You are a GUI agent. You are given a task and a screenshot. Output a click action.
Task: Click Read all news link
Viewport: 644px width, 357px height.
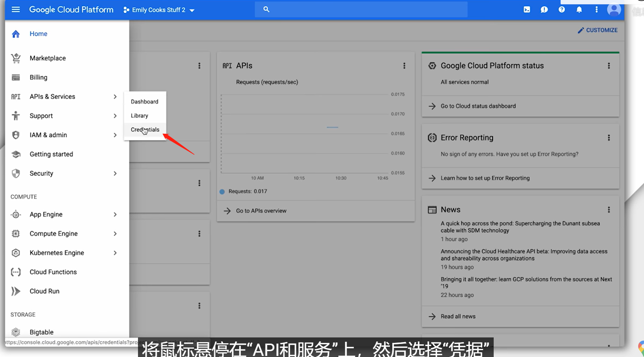[x=458, y=316]
